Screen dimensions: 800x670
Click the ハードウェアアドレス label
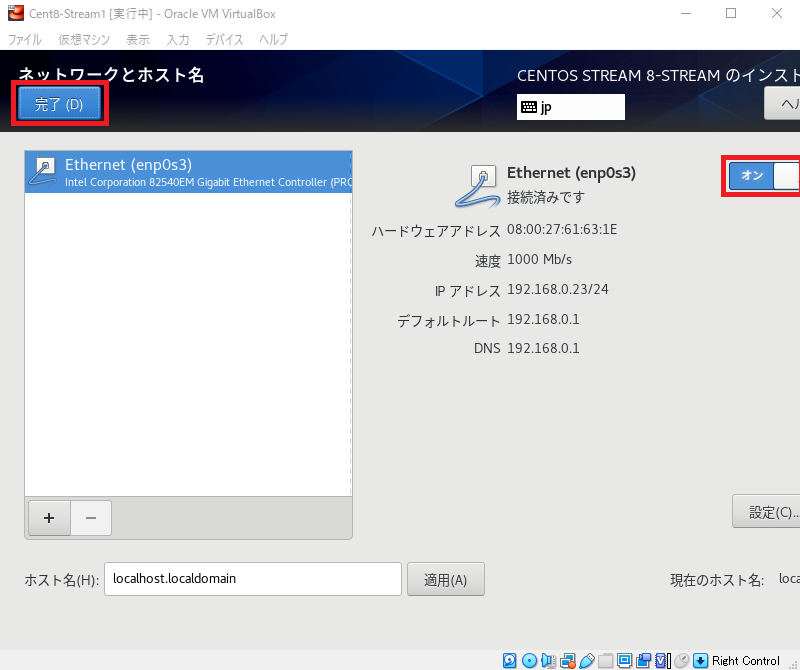(x=436, y=231)
